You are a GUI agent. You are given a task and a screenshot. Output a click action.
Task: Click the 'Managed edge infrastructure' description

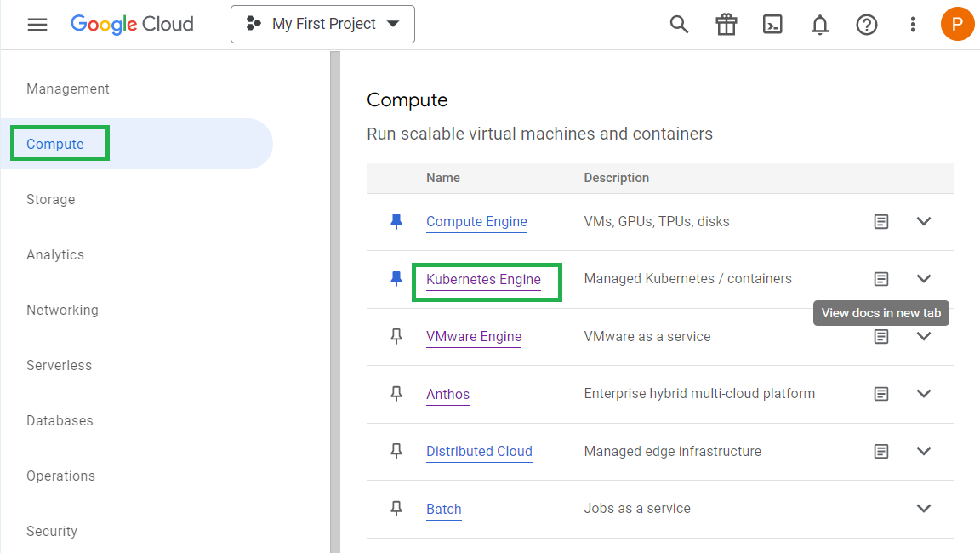pyautogui.click(x=673, y=451)
